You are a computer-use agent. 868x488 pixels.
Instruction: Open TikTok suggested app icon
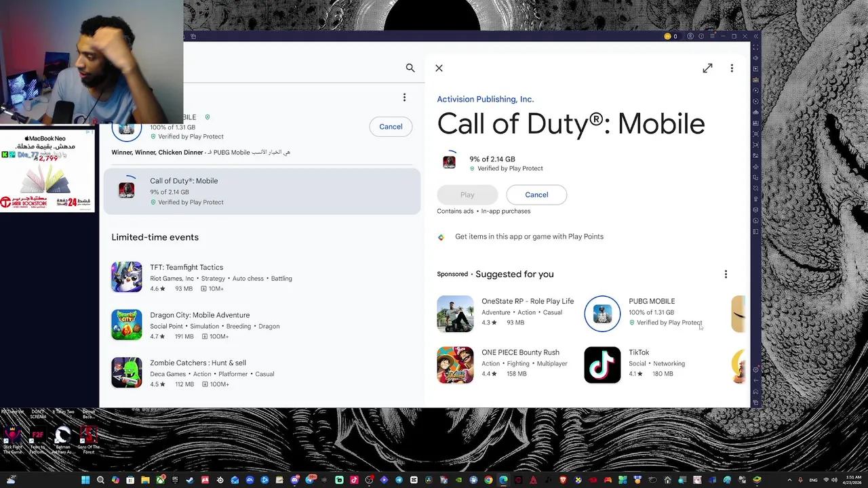(x=602, y=365)
